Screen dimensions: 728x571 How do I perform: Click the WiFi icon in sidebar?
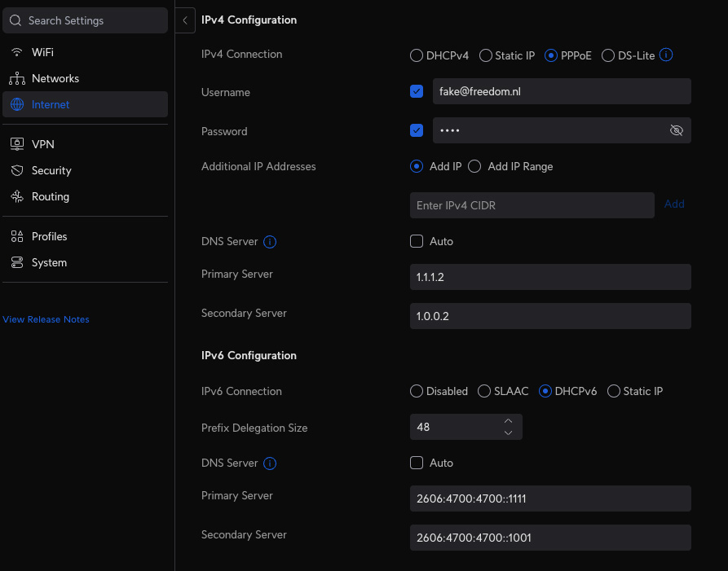(17, 52)
